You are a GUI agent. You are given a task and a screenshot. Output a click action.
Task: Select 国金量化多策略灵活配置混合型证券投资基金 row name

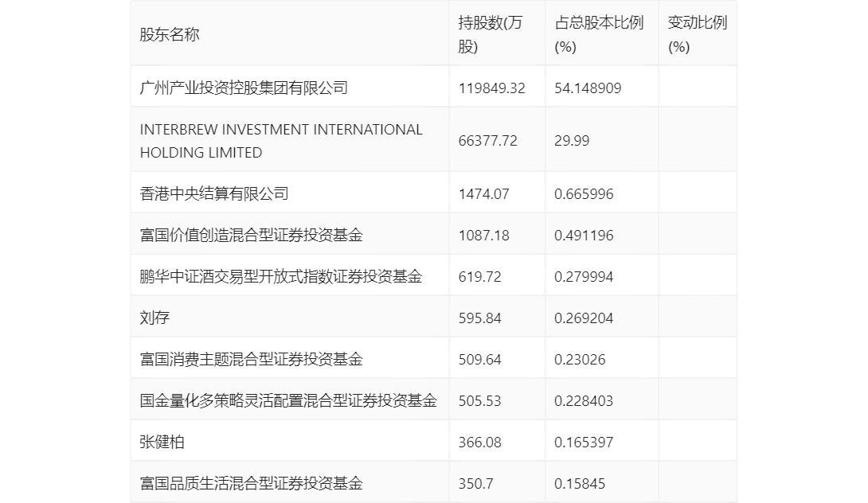pos(288,400)
